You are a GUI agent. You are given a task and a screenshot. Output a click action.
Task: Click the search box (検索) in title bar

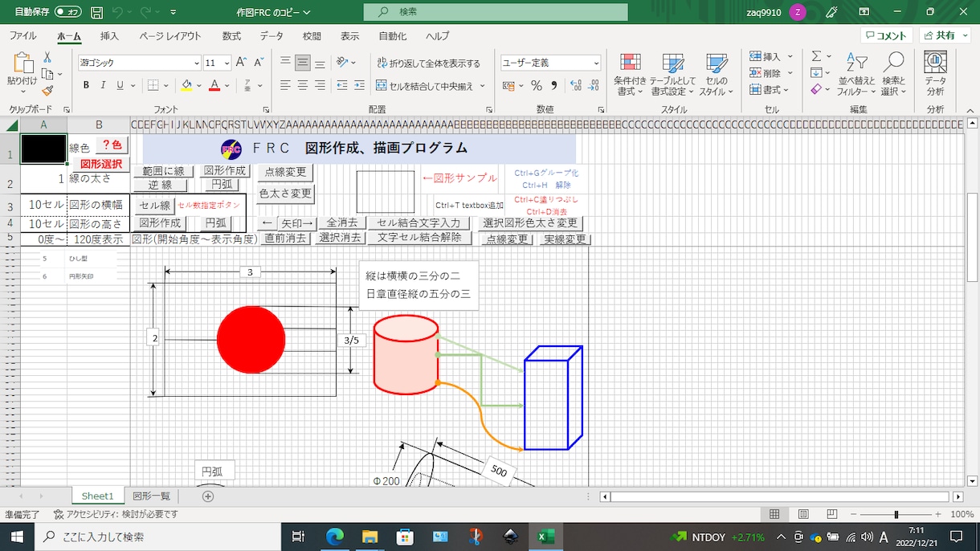point(496,12)
